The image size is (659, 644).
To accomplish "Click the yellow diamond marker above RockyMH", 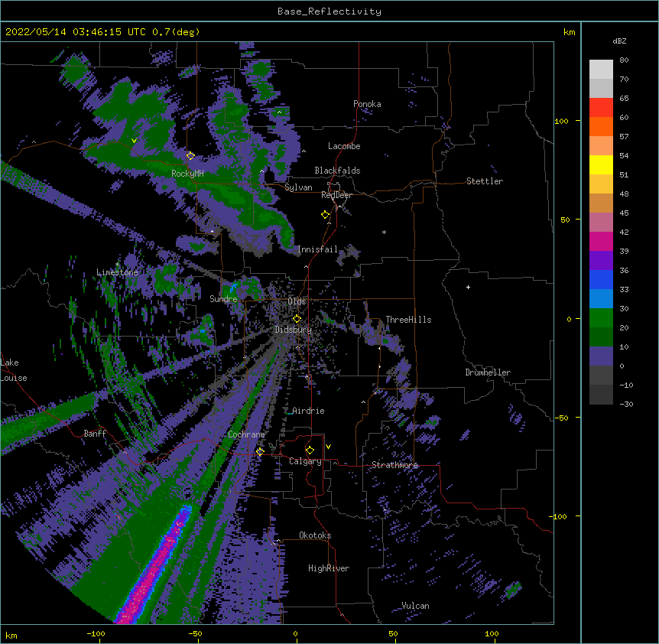I will pyautogui.click(x=190, y=156).
